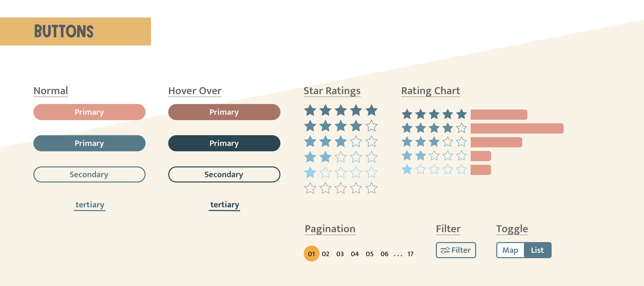This screenshot has width=644, height=286.
Task: Switch toggle to Map view
Action: [x=510, y=250]
